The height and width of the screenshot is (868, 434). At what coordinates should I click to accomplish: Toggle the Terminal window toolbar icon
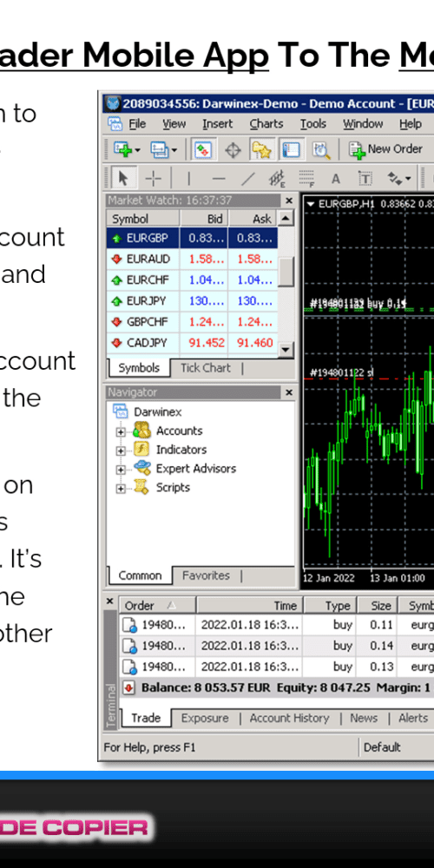291,149
